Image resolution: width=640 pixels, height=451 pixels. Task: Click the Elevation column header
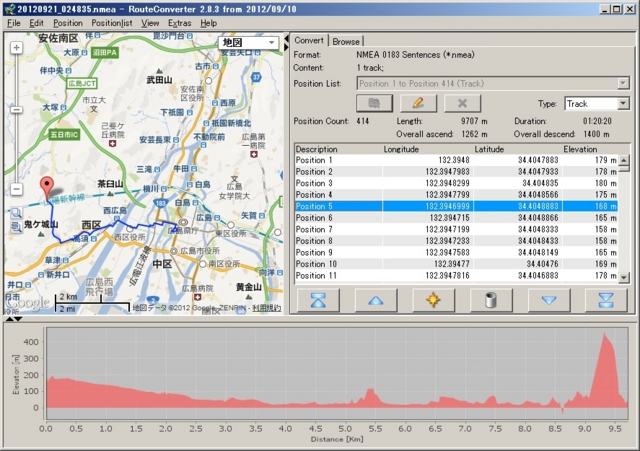[590, 149]
